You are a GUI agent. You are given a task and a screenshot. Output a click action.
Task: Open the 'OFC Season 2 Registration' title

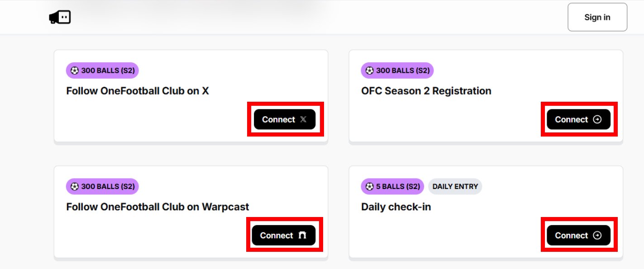426,91
